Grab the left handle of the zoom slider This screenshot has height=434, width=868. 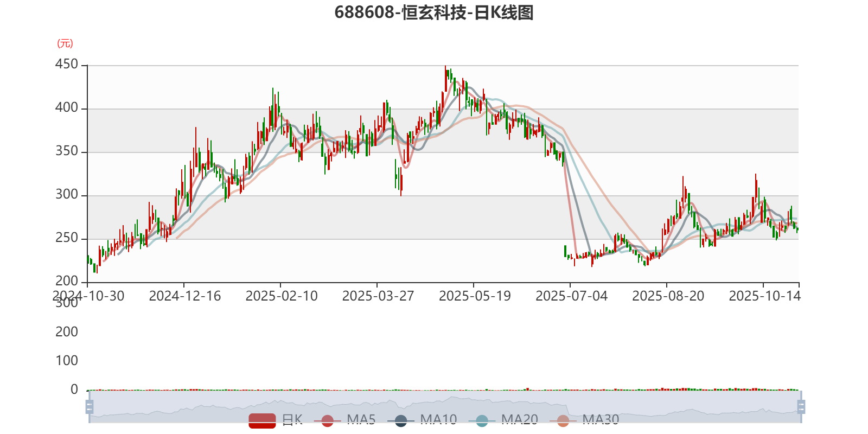click(x=90, y=406)
